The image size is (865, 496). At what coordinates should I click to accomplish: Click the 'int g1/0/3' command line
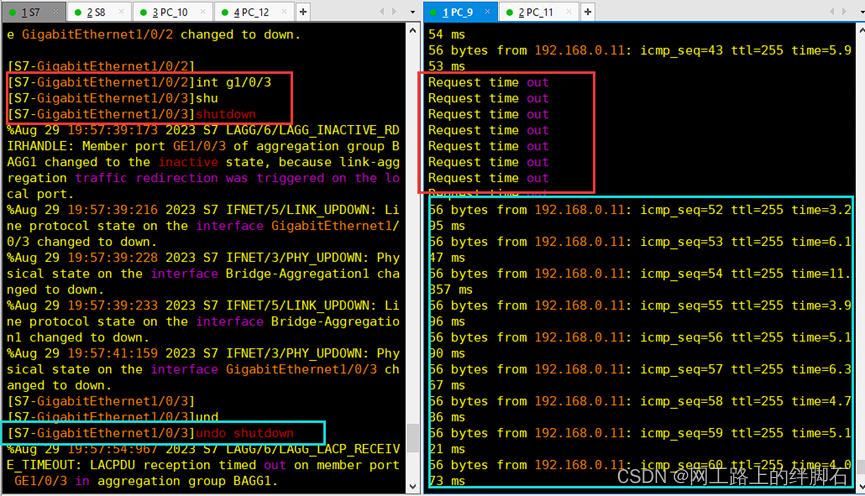click(x=139, y=82)
